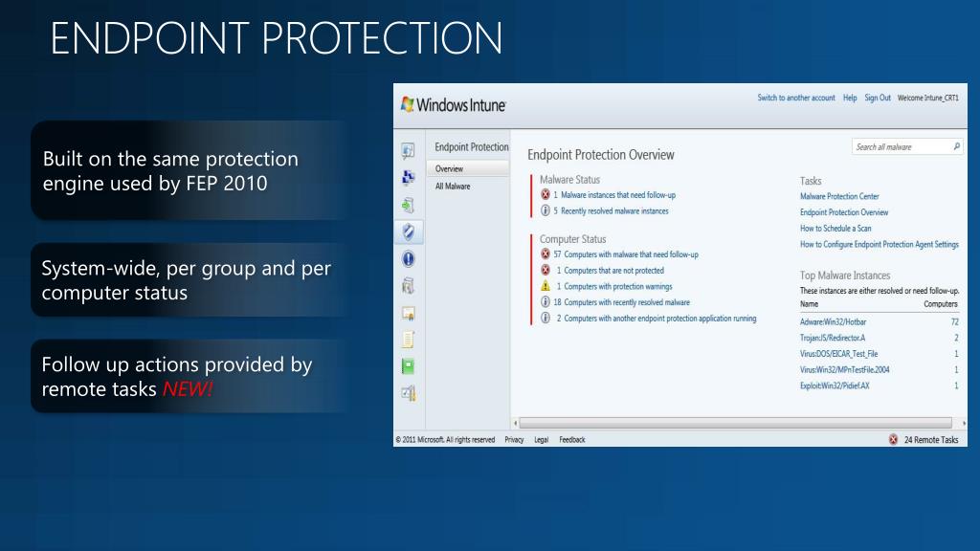Open Malware Protection Center task link

[839, 196]
